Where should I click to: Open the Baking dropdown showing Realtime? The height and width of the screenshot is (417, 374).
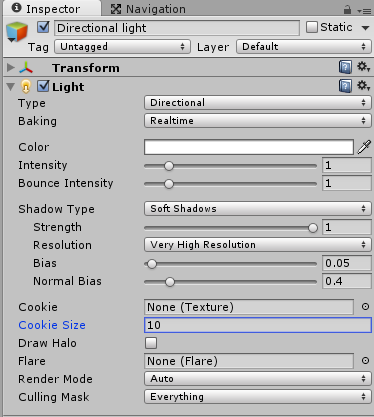pyautogui.click(x=258, y=121)
